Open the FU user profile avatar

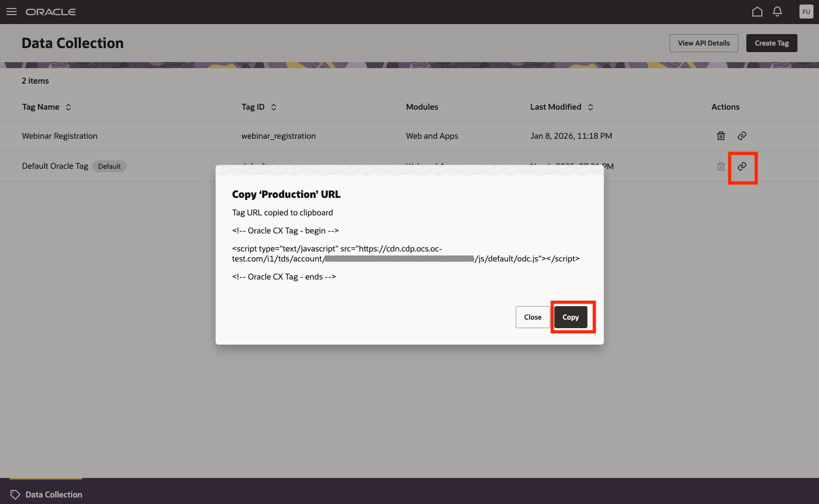(806, 11)
